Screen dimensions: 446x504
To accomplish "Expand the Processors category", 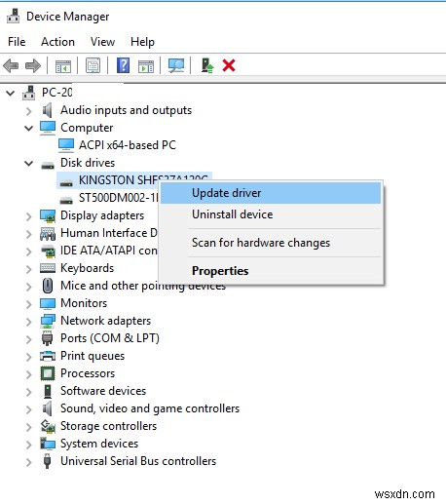I will pyautogui.click(x=28, y=374).
